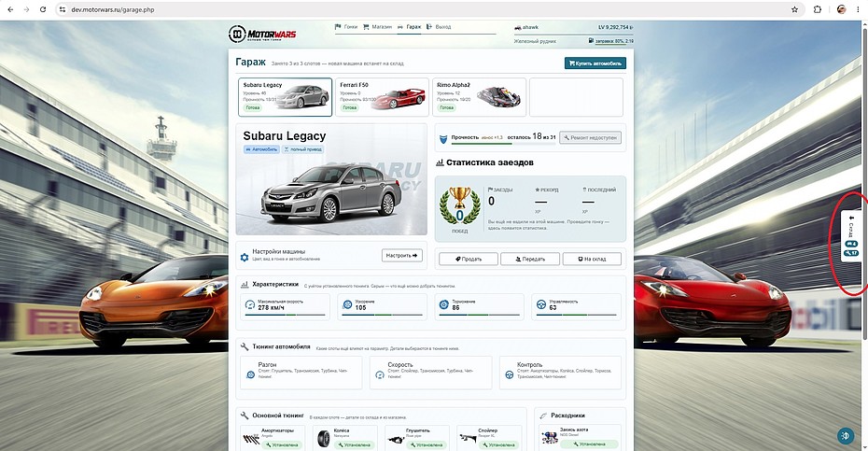The height and width of the screenshot is (451, 868).
Task: Click the Железный рудник location text
Action: click(x=534, y=41)
